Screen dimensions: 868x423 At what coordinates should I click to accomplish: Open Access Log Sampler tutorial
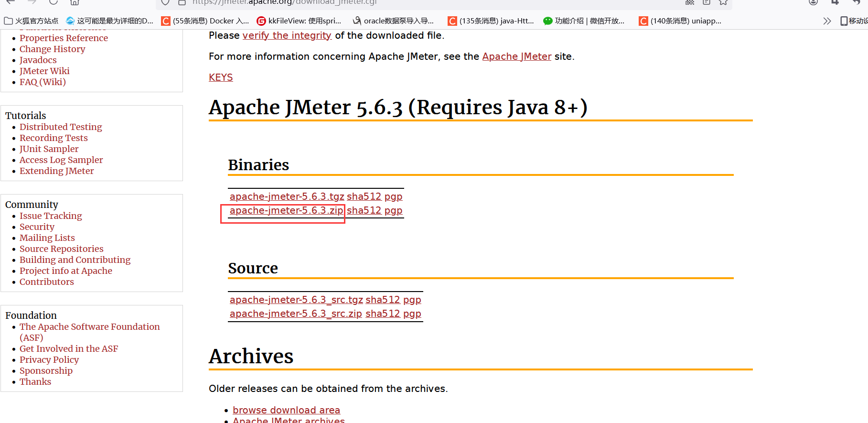click(x=61, y=160)
